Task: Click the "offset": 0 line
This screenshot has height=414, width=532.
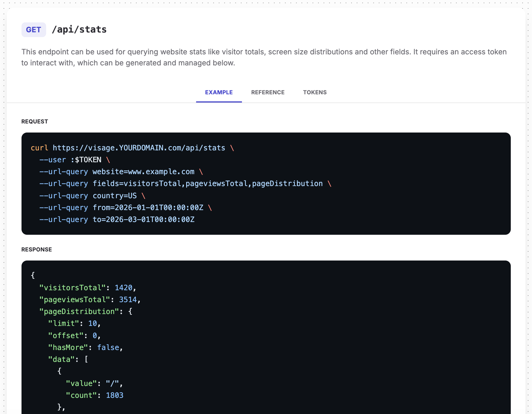Action: [x=74, y=336]
